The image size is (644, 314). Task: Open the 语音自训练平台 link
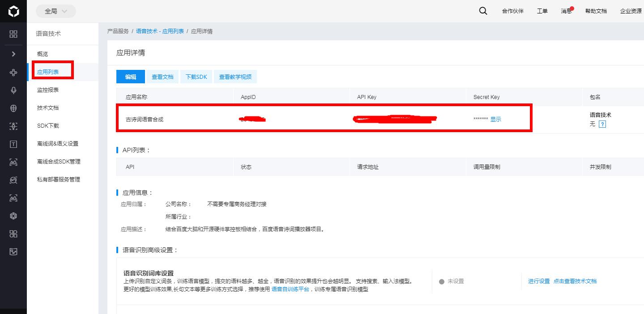click(290, 289)
